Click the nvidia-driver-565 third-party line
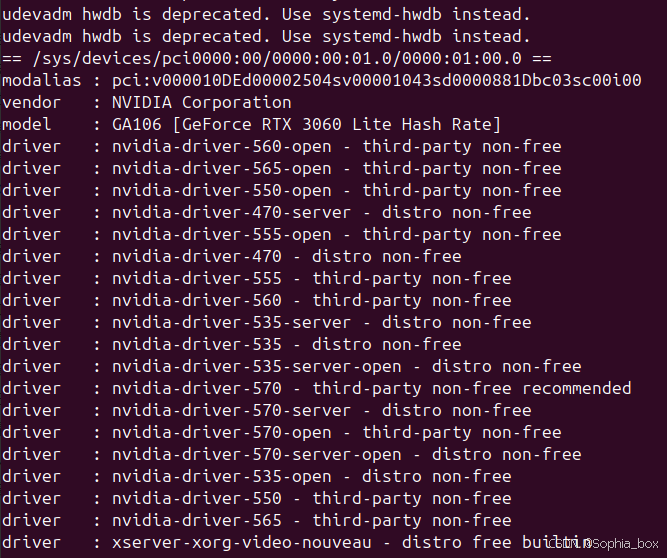Image resolution: width=667 pixels, height=558 pixels. 257,521
